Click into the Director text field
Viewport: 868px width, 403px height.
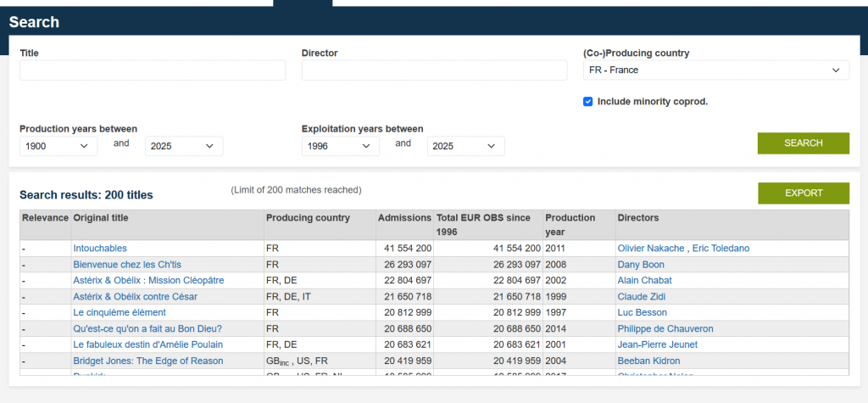pyautogui.click(x=434, y=70)
